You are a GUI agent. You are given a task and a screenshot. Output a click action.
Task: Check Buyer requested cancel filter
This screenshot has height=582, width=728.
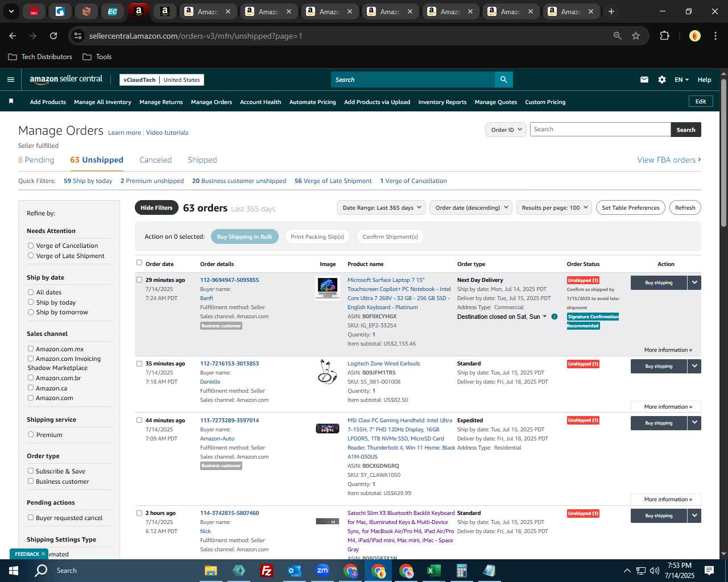(x=31, y=517)
